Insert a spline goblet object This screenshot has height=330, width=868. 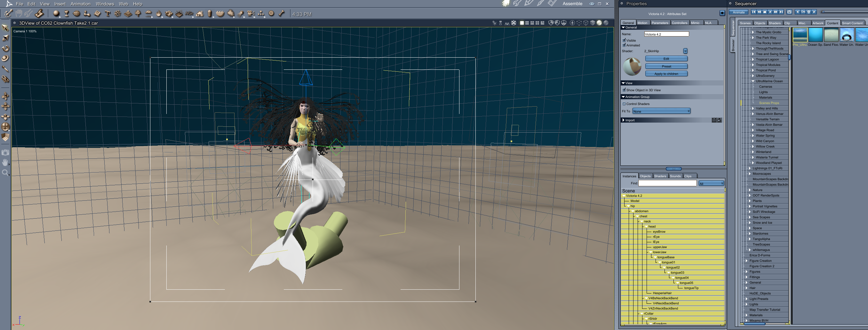(67, 13)
